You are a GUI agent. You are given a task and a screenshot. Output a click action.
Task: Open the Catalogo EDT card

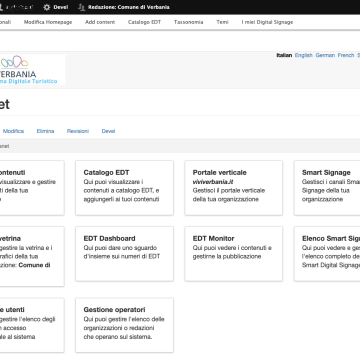[124, 188]
